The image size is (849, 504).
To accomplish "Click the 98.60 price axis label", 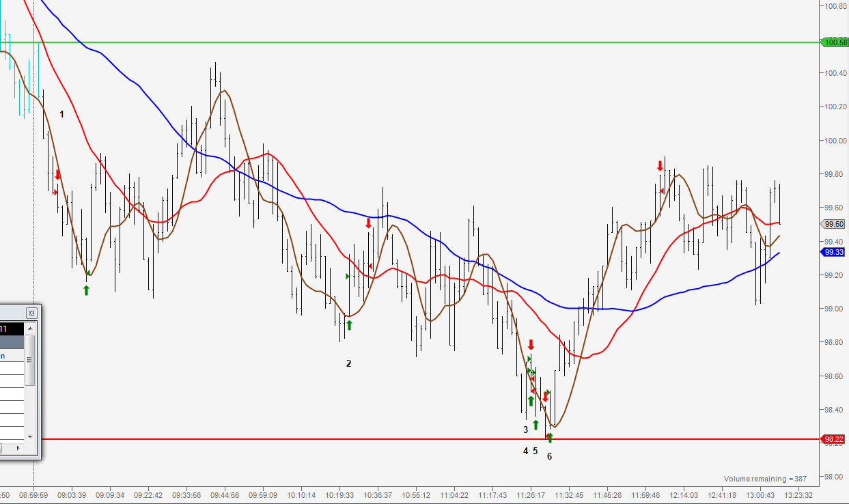I will pos(835,376).
